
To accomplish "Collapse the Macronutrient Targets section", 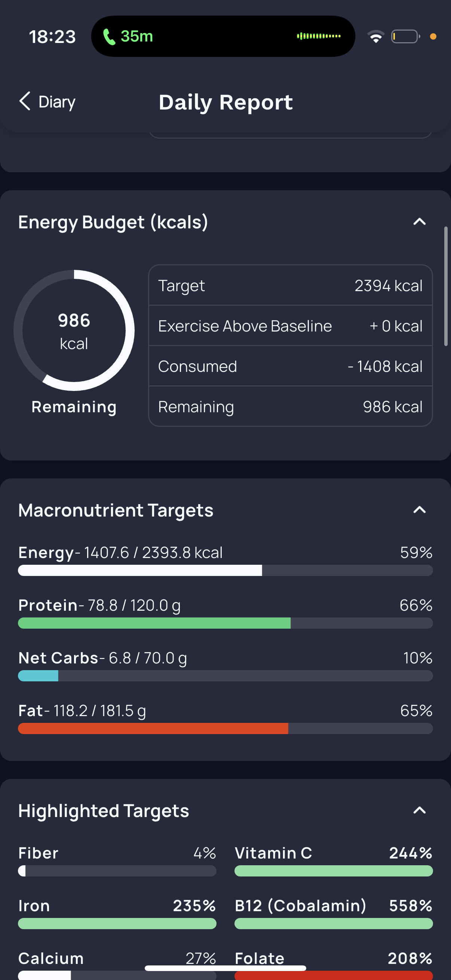I will click(420, 509).
